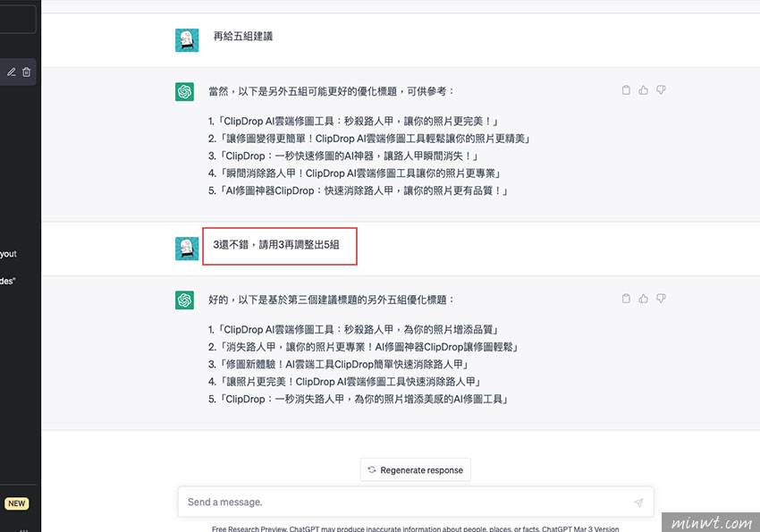
Task: Click the user avatar beside '再給五組建議'
Action: pyautogui.click(x=186, y=40)
